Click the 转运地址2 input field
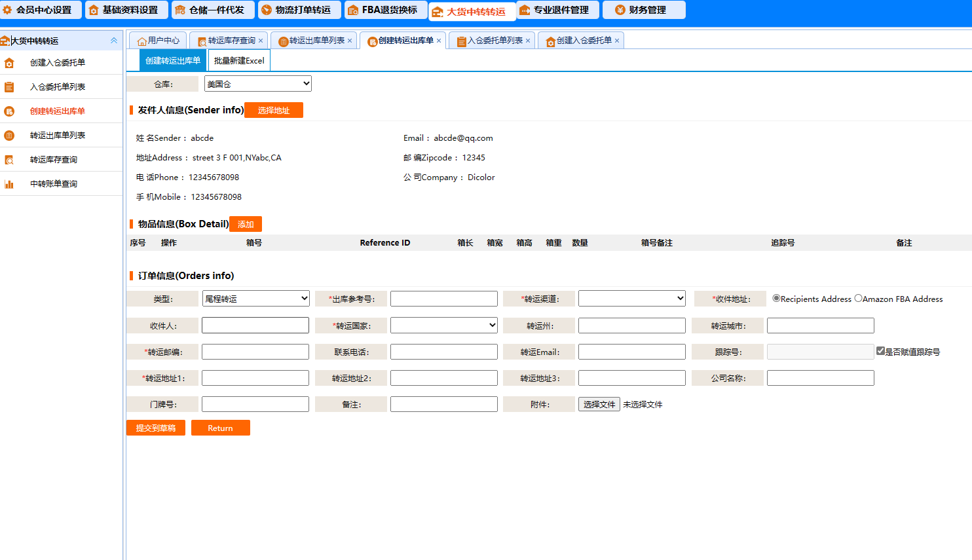 (444, 378)
